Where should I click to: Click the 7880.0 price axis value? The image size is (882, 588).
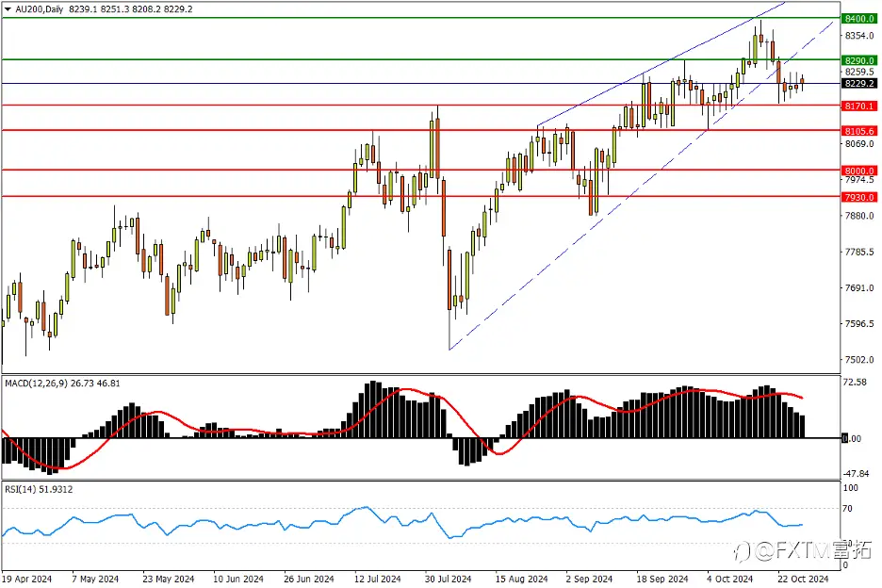(x=859, y=216)
